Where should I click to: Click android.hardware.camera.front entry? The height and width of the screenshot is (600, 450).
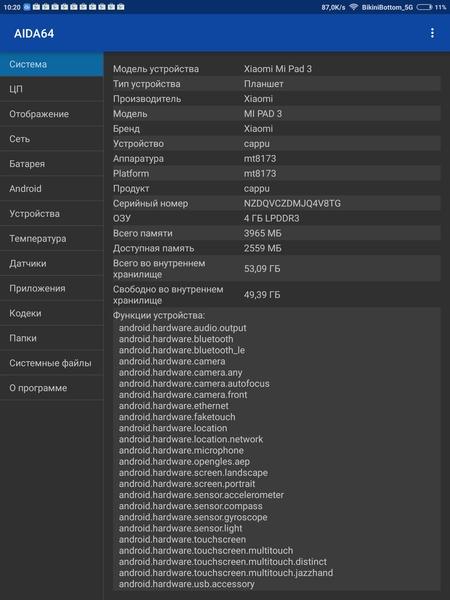click(183, 395)
